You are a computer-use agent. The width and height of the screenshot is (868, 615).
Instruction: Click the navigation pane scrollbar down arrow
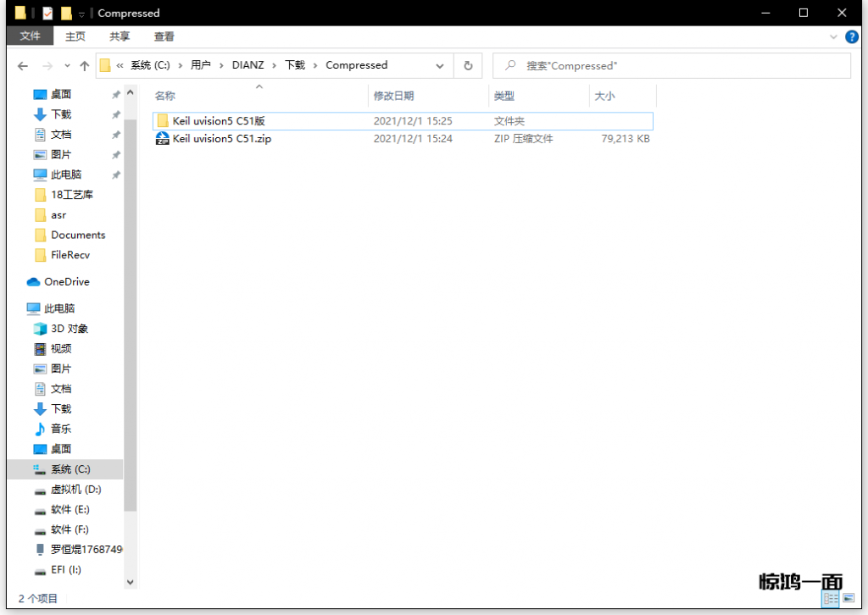point(131,582)
